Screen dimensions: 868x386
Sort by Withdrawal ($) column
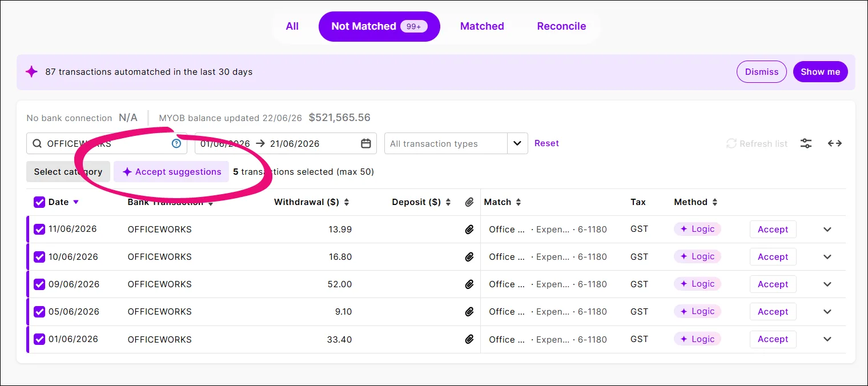(312, 202)
